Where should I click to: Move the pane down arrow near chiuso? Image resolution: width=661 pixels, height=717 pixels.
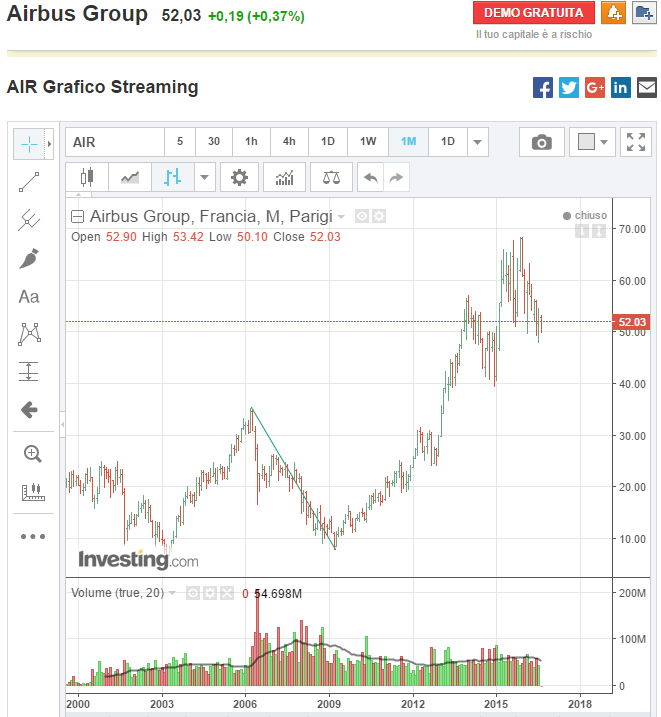tap(581, 231)
